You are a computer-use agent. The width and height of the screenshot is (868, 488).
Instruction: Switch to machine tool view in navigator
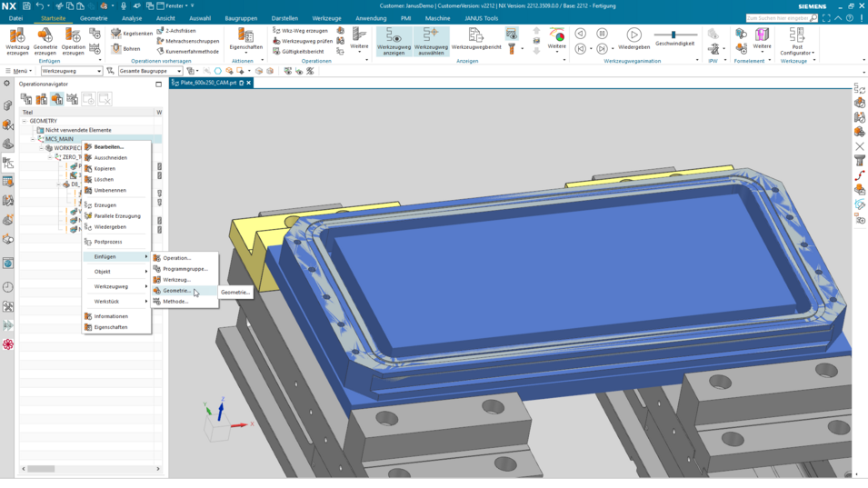tap(42, 99)
